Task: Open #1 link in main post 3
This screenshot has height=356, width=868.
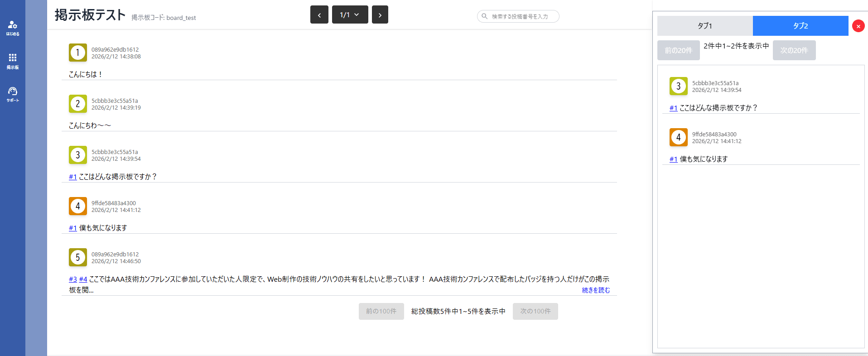Action: coord(73,177)
